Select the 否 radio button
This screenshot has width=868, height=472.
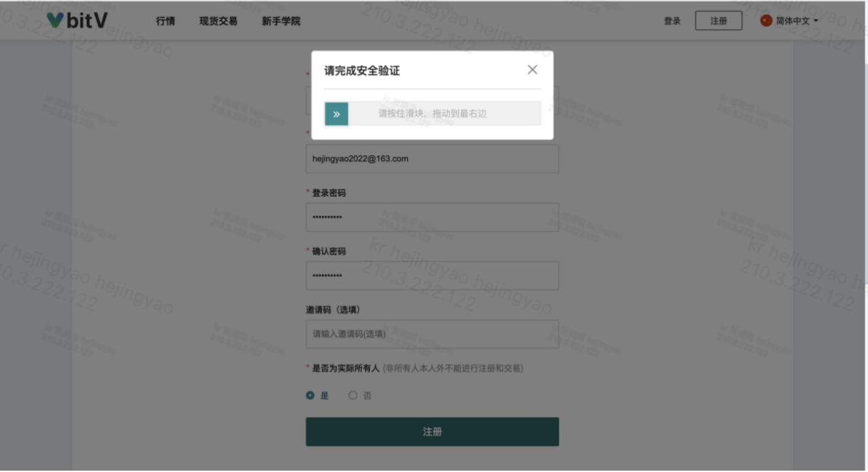coord(352,395)
